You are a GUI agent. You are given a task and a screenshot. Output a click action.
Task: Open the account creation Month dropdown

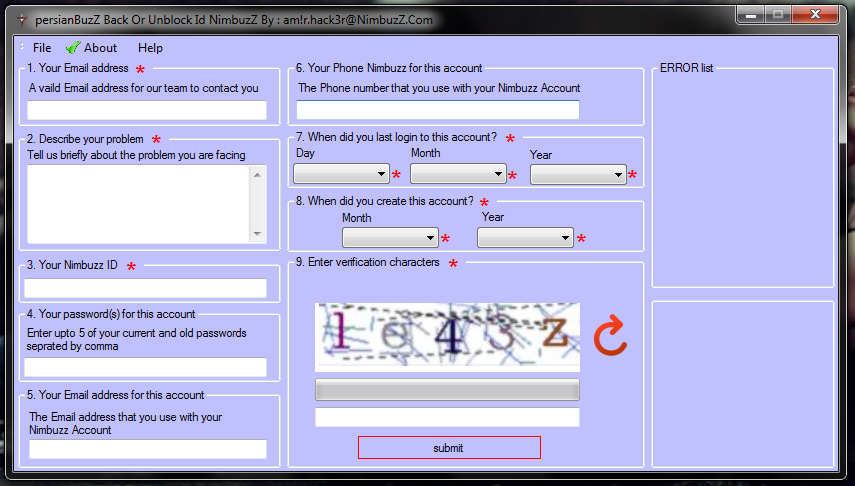point(390,238)
